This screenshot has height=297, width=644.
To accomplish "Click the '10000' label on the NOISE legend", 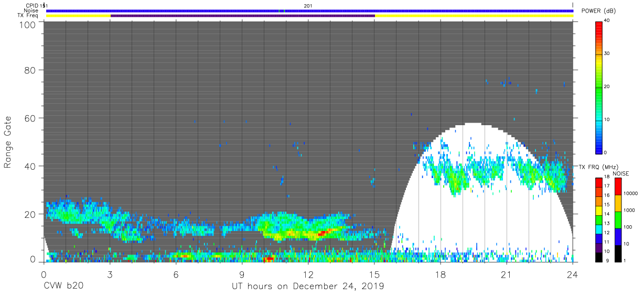I will click(631, 193).
